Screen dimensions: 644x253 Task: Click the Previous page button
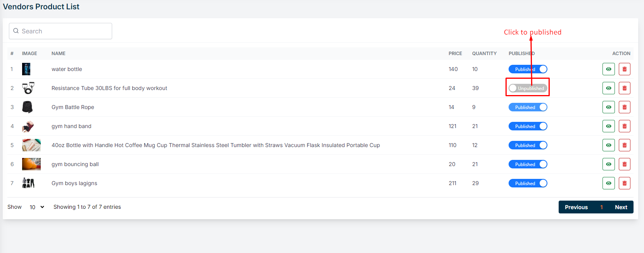click(576, 207)
